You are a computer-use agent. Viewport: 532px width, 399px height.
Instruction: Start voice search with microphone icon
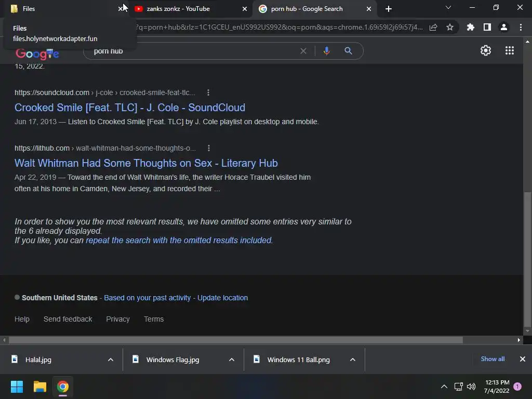(326, 51)
